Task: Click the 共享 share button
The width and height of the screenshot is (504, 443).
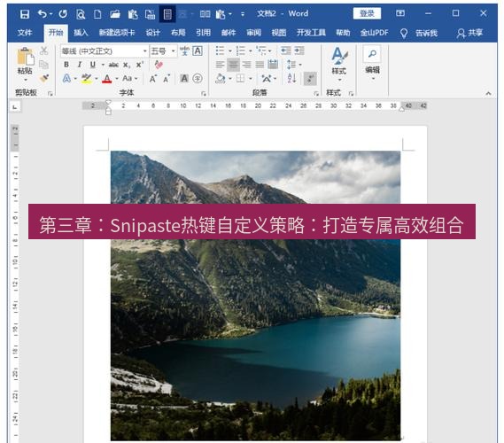Action: pyautogui.click(x=470, y=33)
